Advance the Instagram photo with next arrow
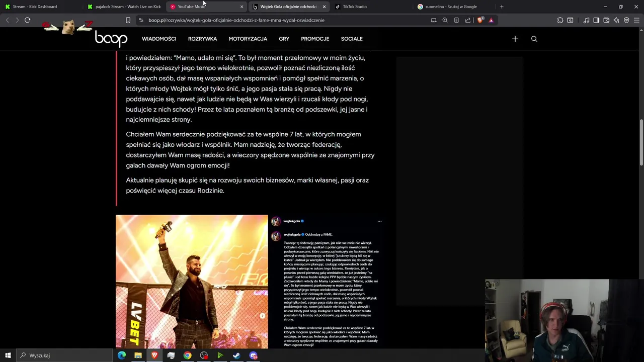 (262, 316)
